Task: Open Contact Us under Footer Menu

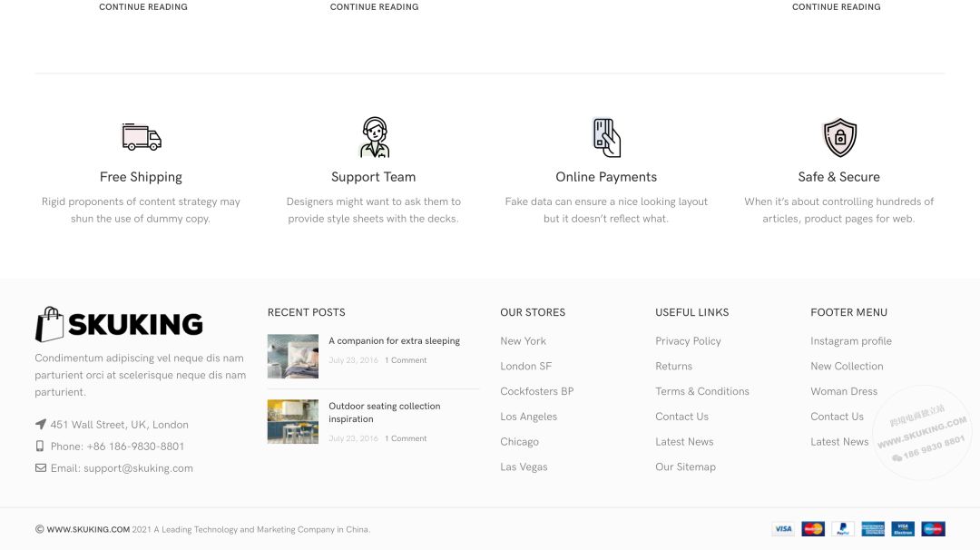Action: pyautogui.click(x=837, y=417)
